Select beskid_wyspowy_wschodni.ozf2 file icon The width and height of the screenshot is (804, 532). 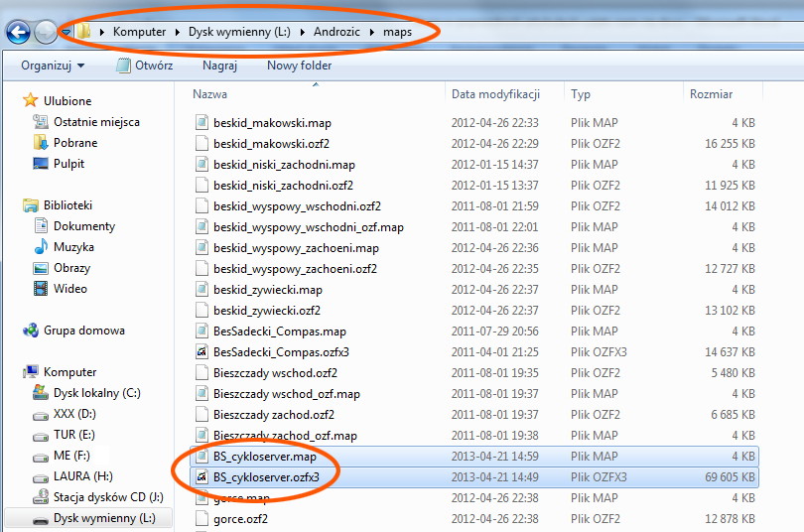click(202, 206)
